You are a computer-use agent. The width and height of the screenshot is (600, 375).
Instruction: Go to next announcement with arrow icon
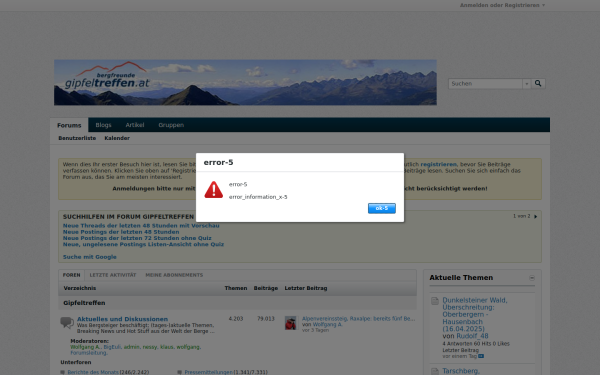click(536, 217)
